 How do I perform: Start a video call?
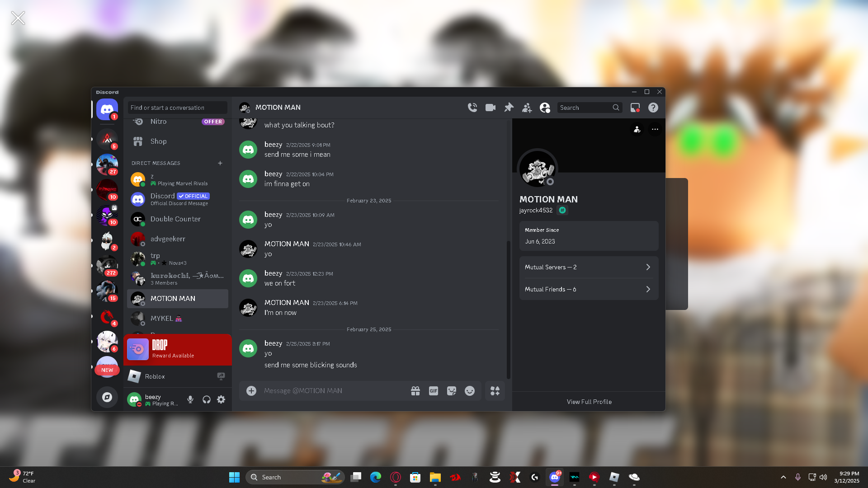pyautogui.click(x=491, y=108)
